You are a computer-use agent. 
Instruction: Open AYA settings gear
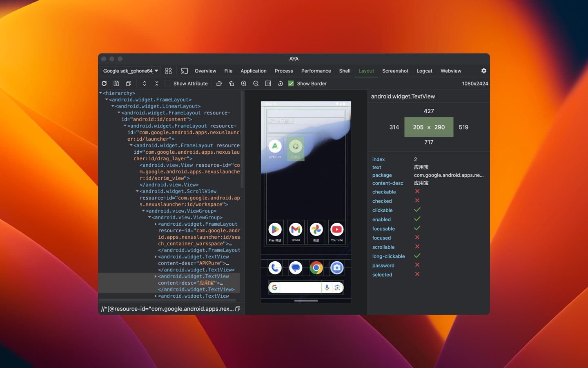484,71
